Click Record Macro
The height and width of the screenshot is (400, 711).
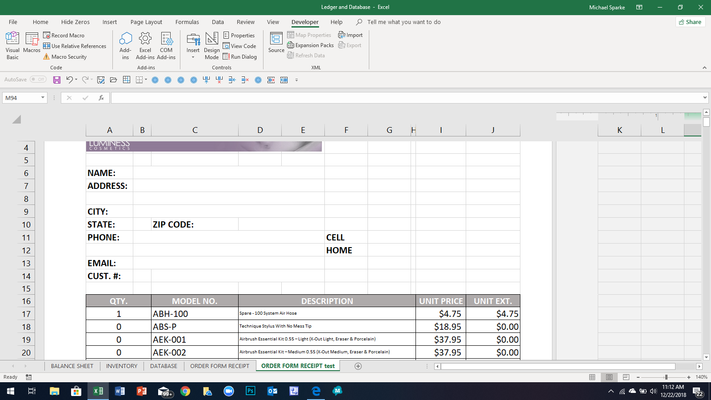[x=64, y=35]
